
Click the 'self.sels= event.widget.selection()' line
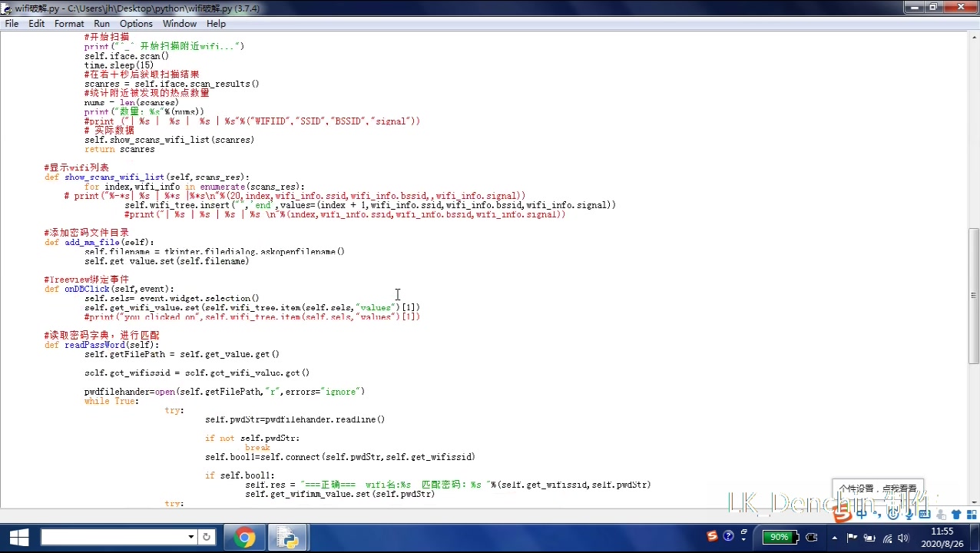coord(172,298)
